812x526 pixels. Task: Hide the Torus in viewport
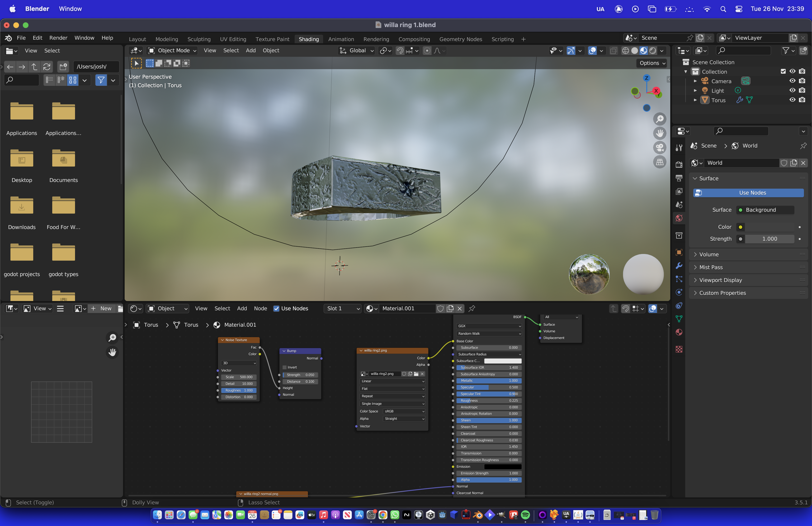point(792,100)
